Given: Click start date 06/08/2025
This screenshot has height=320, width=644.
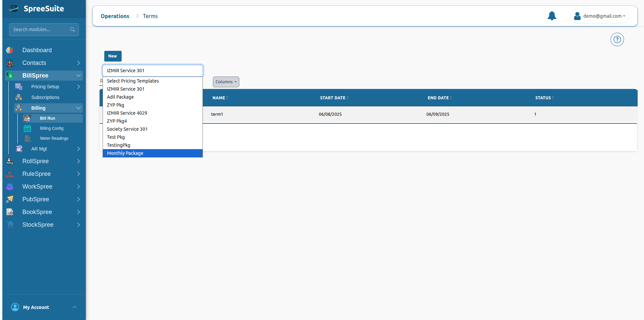Looking at the screenshot, I should [330, 114].
